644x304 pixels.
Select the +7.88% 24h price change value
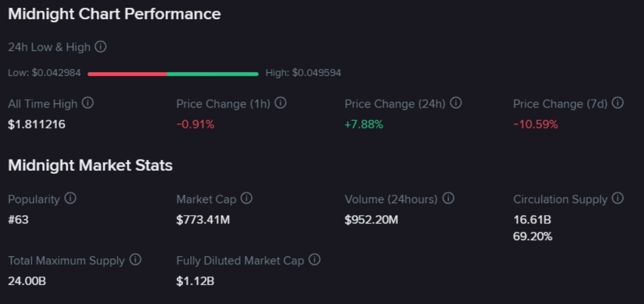363,124
